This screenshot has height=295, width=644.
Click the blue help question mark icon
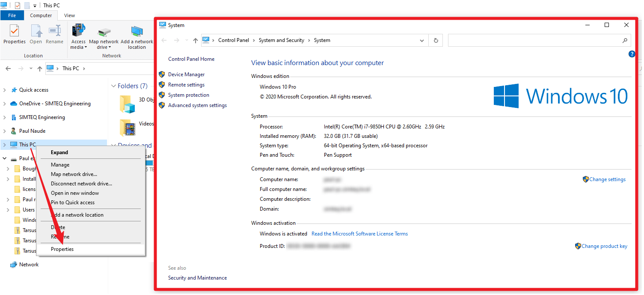pos(632,54)
